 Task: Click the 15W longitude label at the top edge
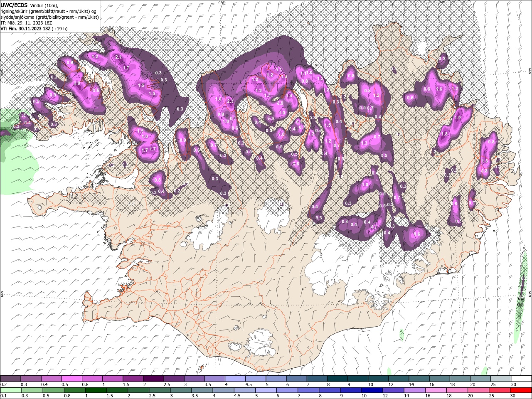click(x=440, y=2)
